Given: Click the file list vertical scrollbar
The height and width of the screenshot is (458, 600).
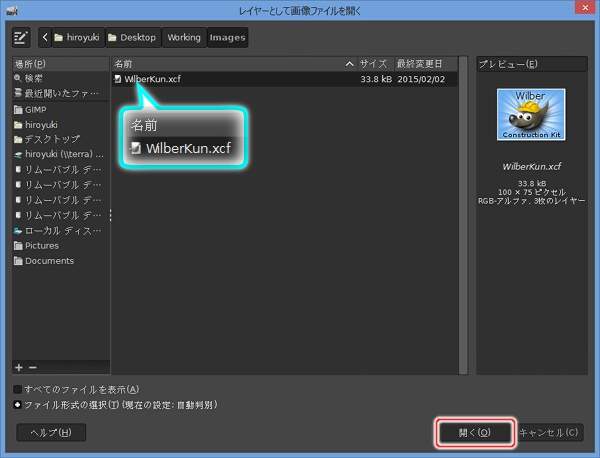Looking at the screenshot, I should pyautogui.click(x=463, y=215).
